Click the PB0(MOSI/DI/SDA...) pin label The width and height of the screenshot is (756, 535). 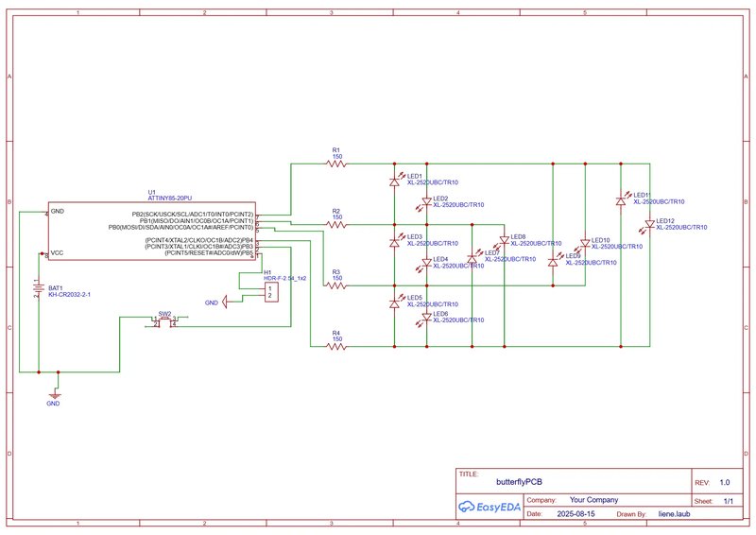pos(180,227)
